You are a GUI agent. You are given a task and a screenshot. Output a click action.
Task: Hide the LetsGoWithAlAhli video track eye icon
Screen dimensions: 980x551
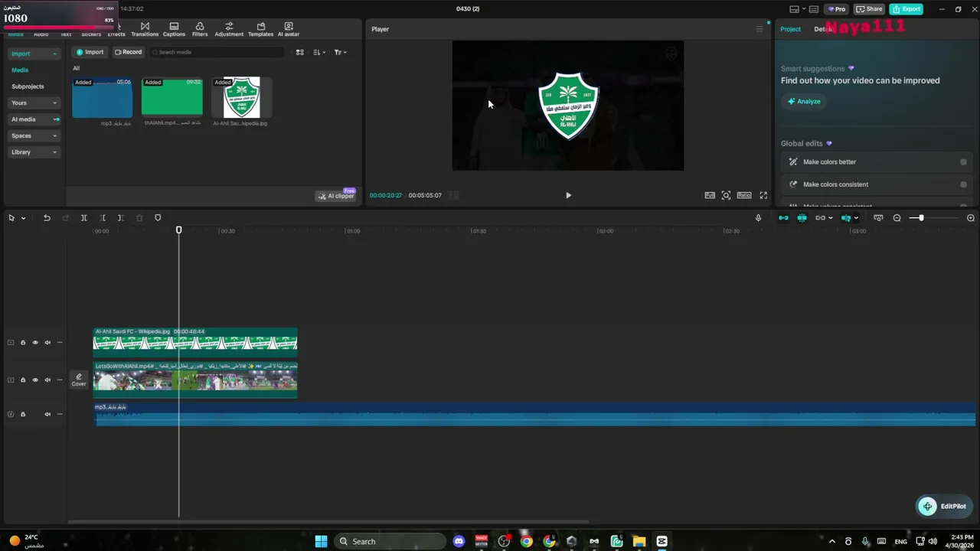click(35, 380)
